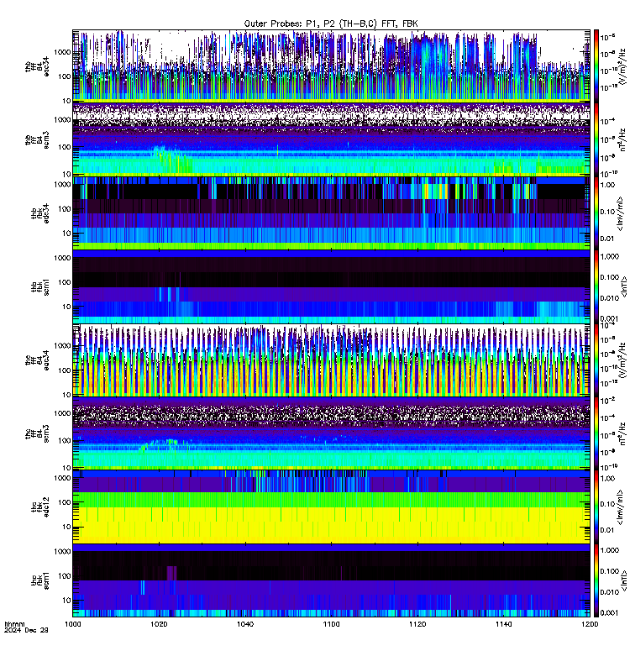The image size is (630, 672).
Task: Click the '1040' time tick label
Action: pyautogui.click(x=245, y=624)
